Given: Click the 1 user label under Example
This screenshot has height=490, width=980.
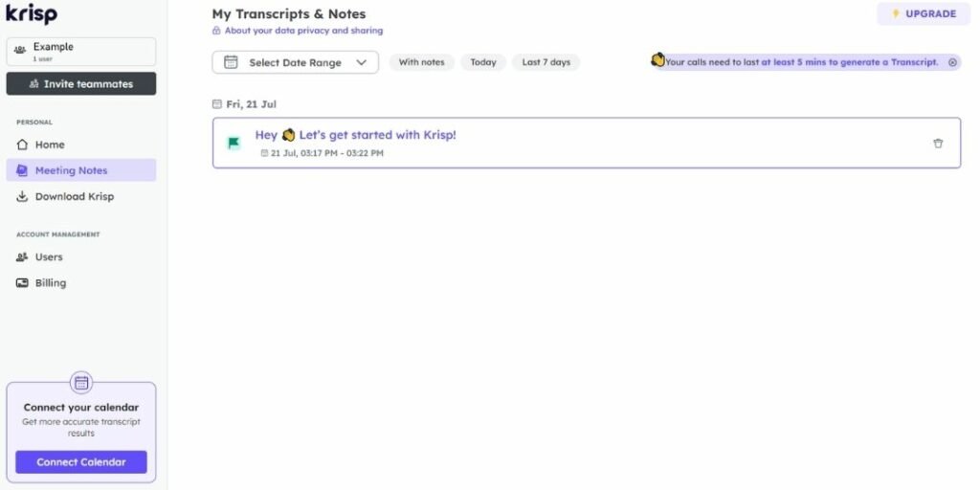Looking at the screenshot, I should pos(42,58).
